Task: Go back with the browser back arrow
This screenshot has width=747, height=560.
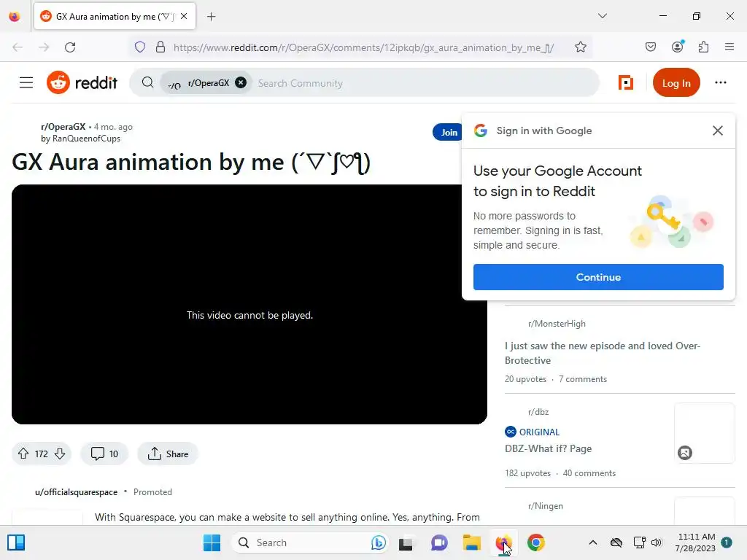Action: click(18, 47)
